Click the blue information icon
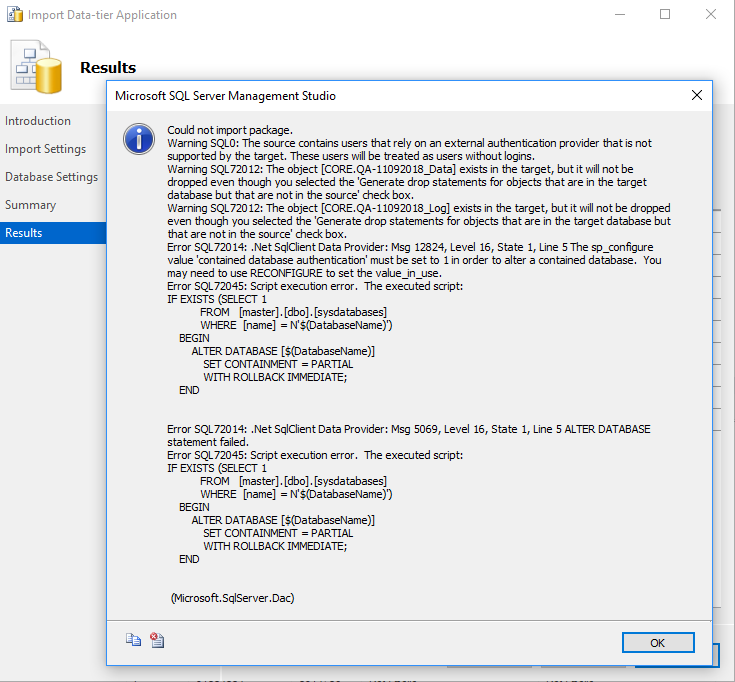This screenshot has height=682, width=735. pos(139,139)
